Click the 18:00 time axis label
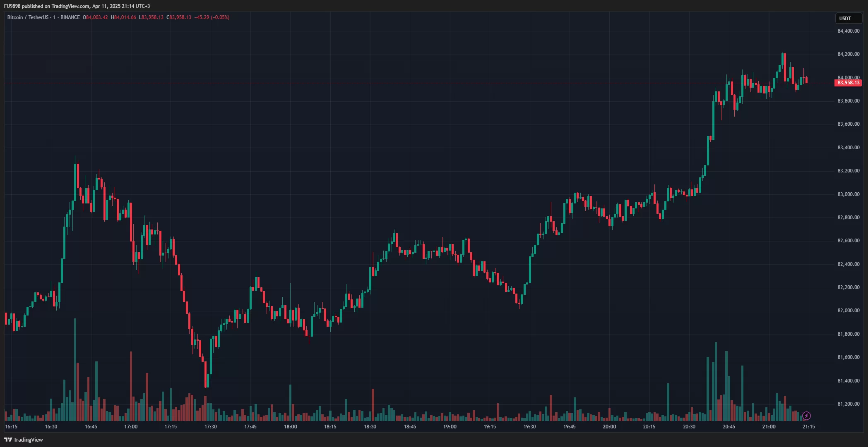Screen dimensions: 868x447 pyautogui.click(x=290, y=427)
